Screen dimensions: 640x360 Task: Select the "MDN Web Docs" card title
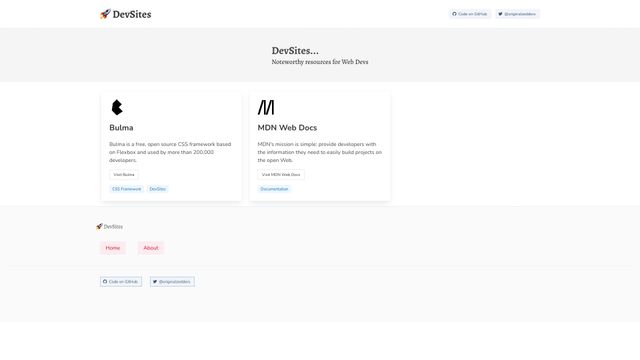[287, 128]
